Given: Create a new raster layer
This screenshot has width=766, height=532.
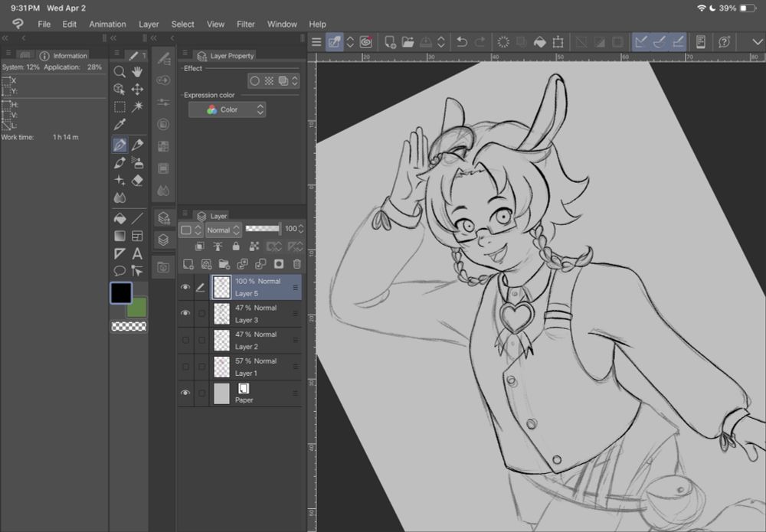Looking at the screenshot, I should pos(188,264).
